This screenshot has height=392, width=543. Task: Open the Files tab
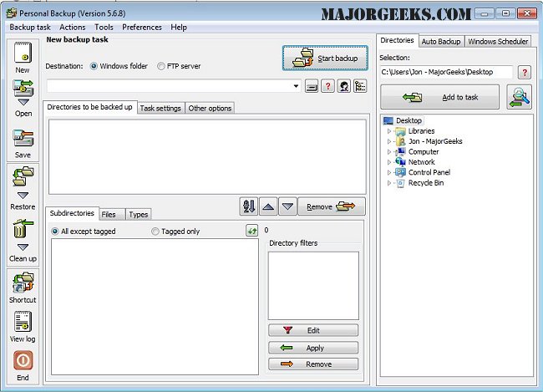112,215
